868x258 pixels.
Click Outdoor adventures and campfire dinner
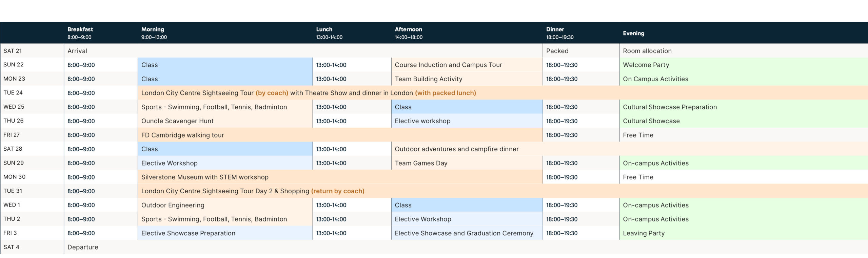pyautogui.click(x=456, y=149)
